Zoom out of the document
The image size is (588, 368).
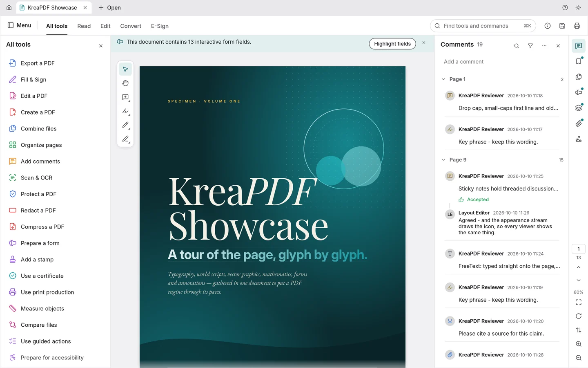click(x=579, y=358)
